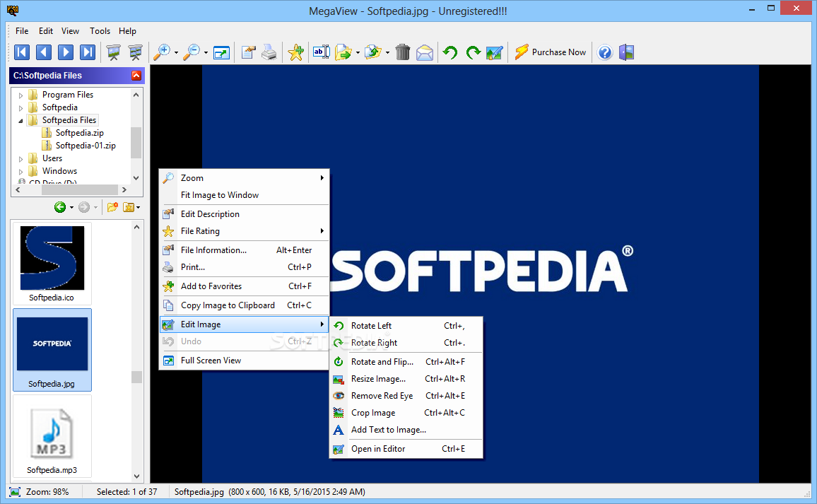Choose Copy Image to Clipboard
The image size is (817, 504).
pos(244,305)
